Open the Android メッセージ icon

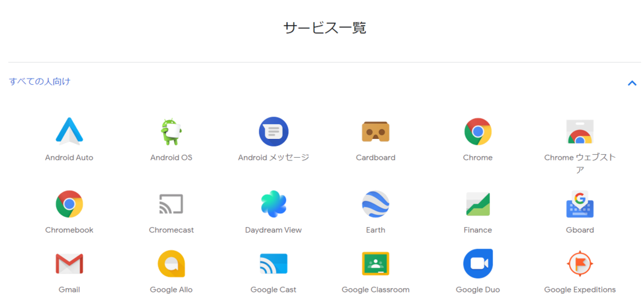(x=274, y=131)
